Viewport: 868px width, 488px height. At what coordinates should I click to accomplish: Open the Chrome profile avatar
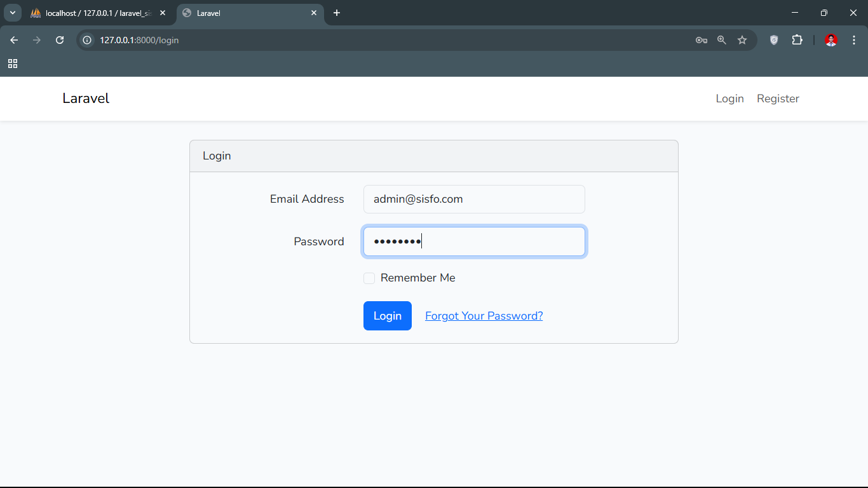click(x=831, y=40)
